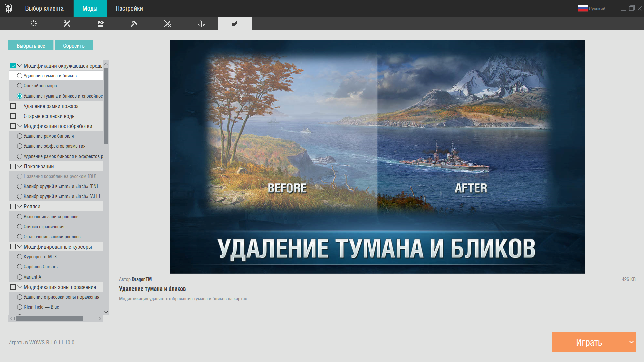Select Variant A radio option
Image resolution: width=644 pixels, height=362 pixels.
click(20, 277)
